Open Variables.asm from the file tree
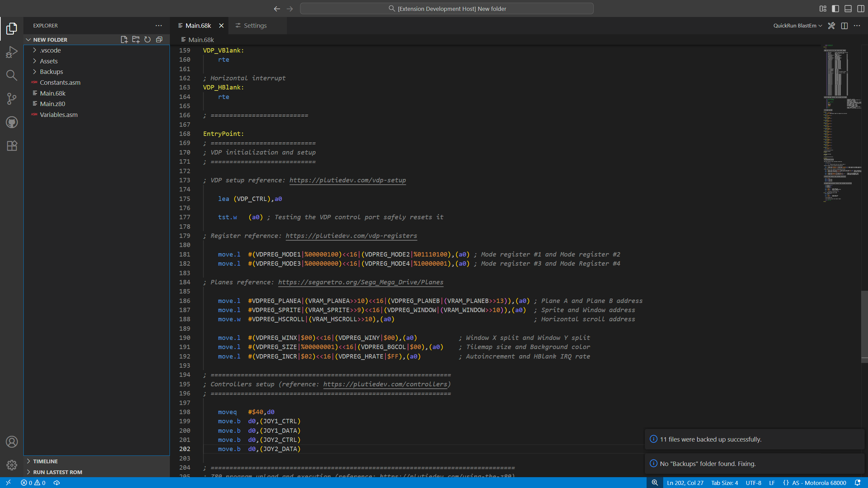The image size is (868, 488). coord(59,115)
